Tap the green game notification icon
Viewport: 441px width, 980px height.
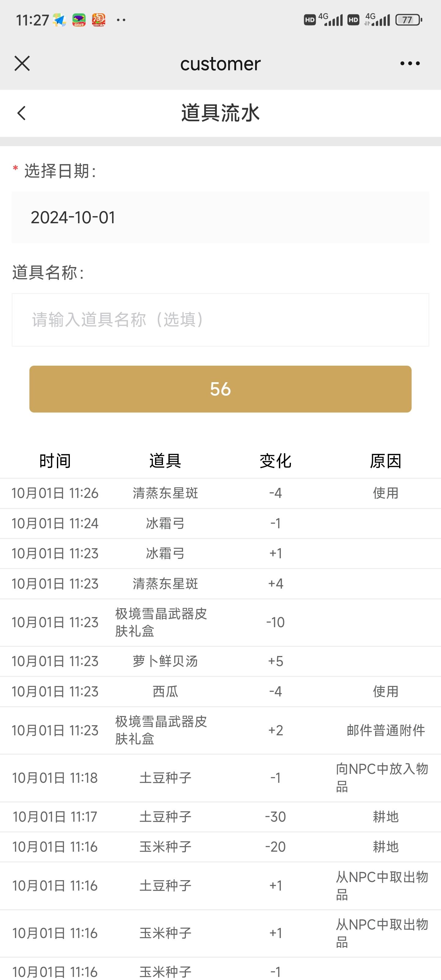[x=79, y=20]
